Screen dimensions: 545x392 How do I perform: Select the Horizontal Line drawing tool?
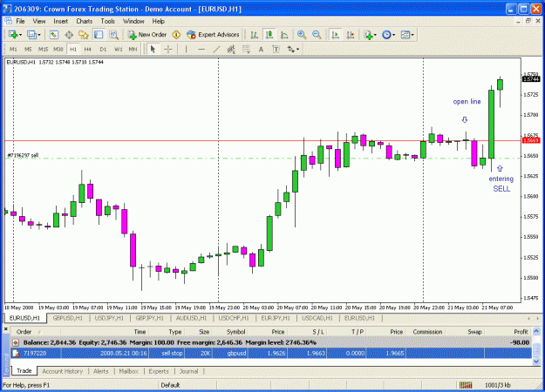[x=201, y=50]
